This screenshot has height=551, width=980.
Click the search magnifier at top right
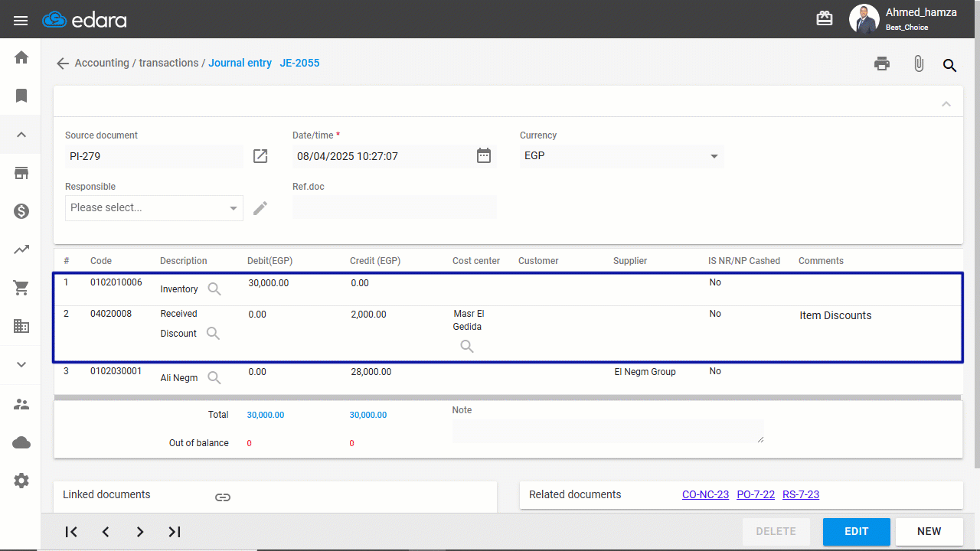(950, 65)
